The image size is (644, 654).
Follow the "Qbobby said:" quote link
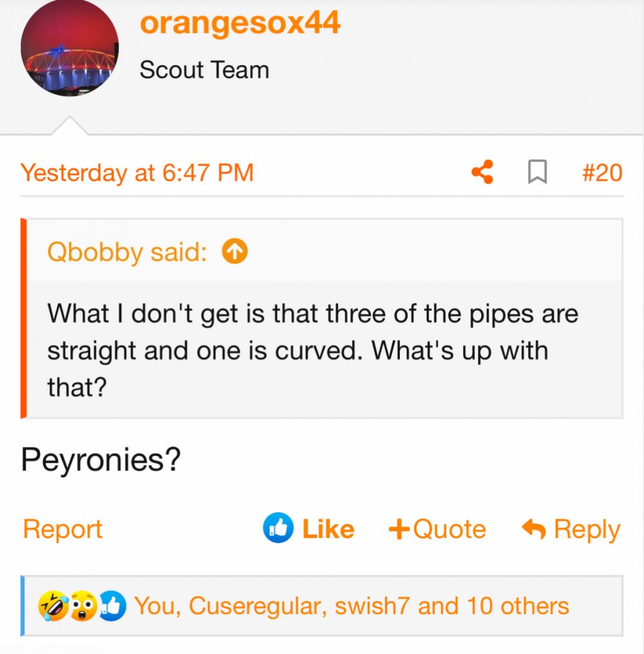(127, 252)
